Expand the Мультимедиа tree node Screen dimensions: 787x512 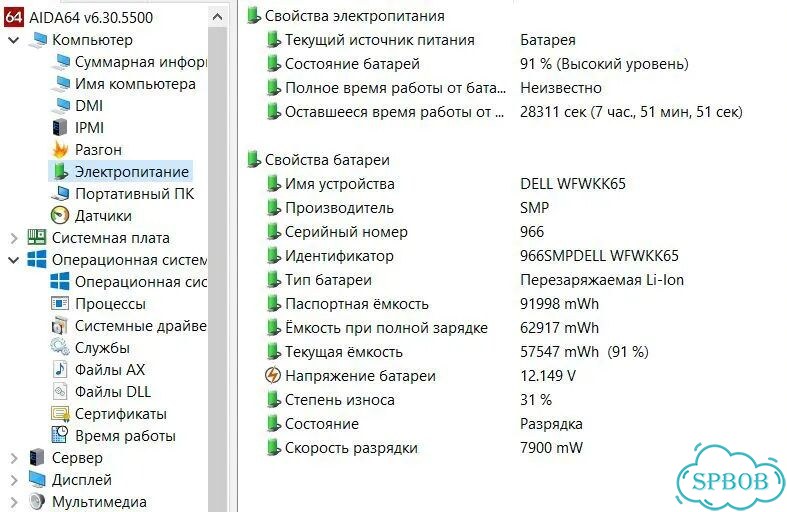click(14, 502)
